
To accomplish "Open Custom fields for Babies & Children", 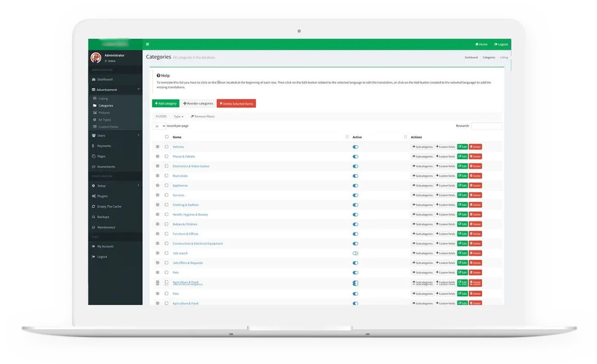I will point(445,224).
